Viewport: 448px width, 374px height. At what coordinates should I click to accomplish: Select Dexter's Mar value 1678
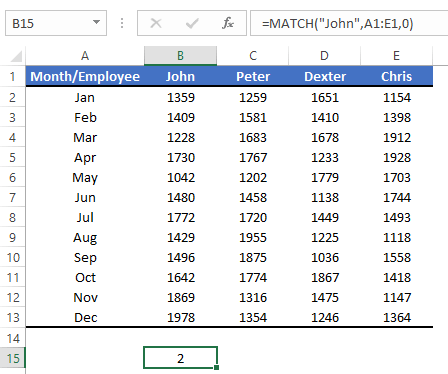point(324,137)
